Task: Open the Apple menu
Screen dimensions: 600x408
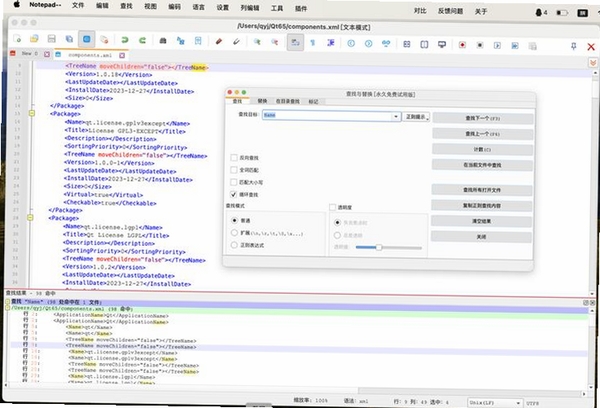Action: [x=17, y=5]
